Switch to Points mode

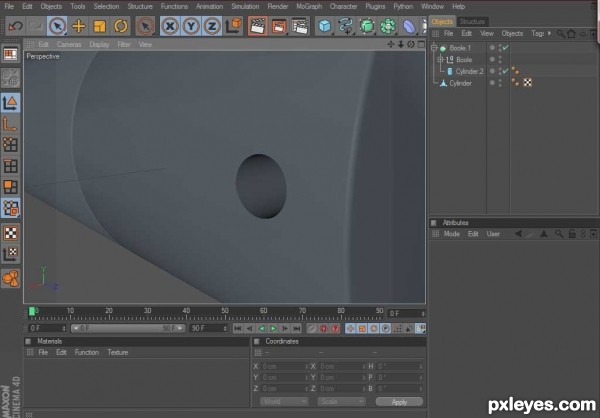pyautogui.click(x=10, y=145)
